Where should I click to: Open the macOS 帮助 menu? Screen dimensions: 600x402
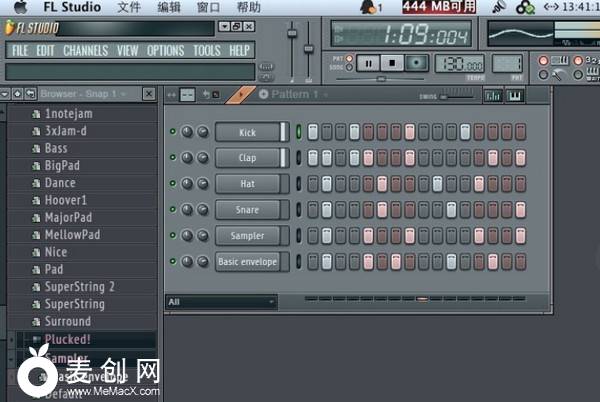click(248, 7)
